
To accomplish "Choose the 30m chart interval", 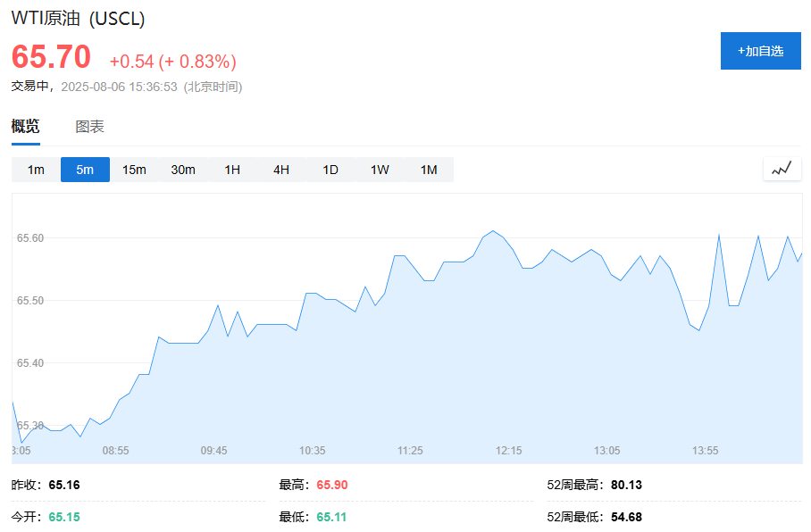I will click(183, 170).
